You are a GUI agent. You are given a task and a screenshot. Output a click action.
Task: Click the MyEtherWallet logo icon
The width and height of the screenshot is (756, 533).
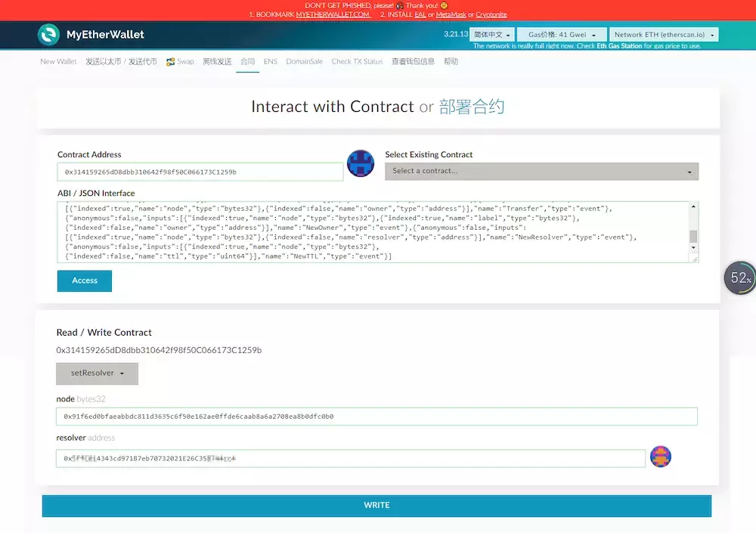pyautogui.click(x=48, y=35)
